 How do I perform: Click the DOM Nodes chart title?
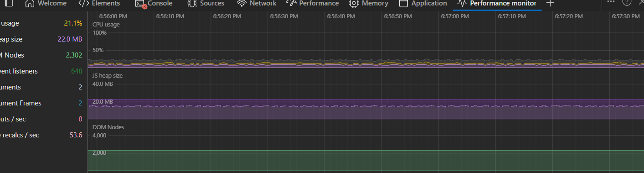(x=108, y=127)
